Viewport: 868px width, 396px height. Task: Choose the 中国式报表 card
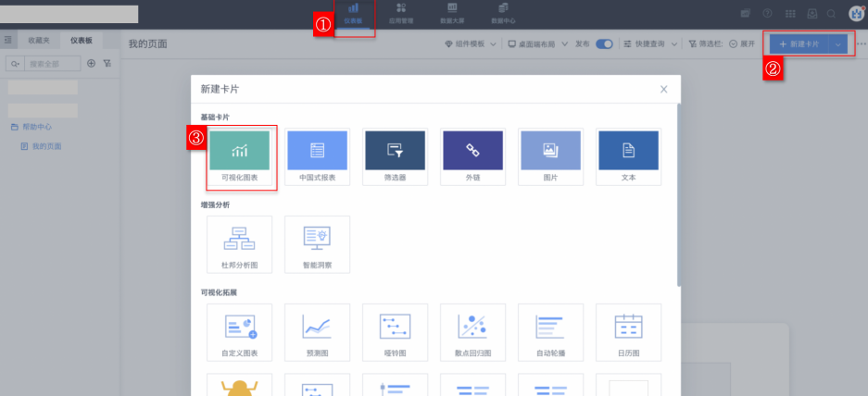point(317,156)
